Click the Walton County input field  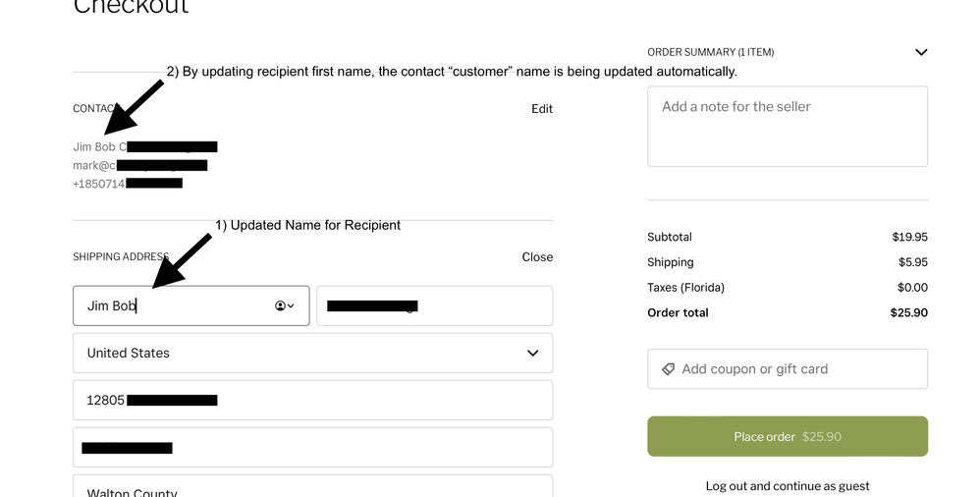pyautogui.click(x=312, y=488)
